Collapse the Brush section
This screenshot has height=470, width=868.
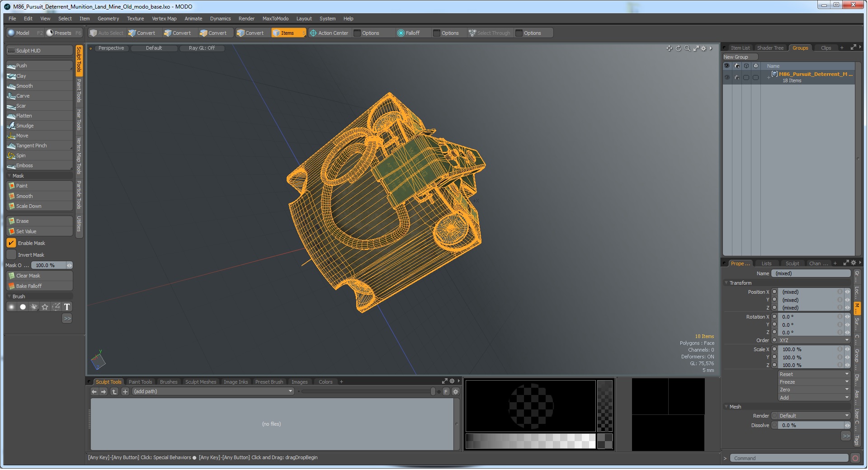(9, 296)
